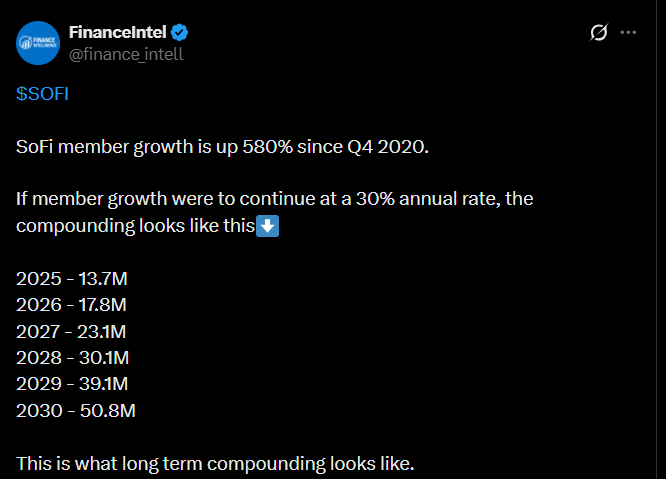Open the $SOFI cashtag link
Image resolution: width=666 pixels, height=479 pixels.
tap(43, 93)
